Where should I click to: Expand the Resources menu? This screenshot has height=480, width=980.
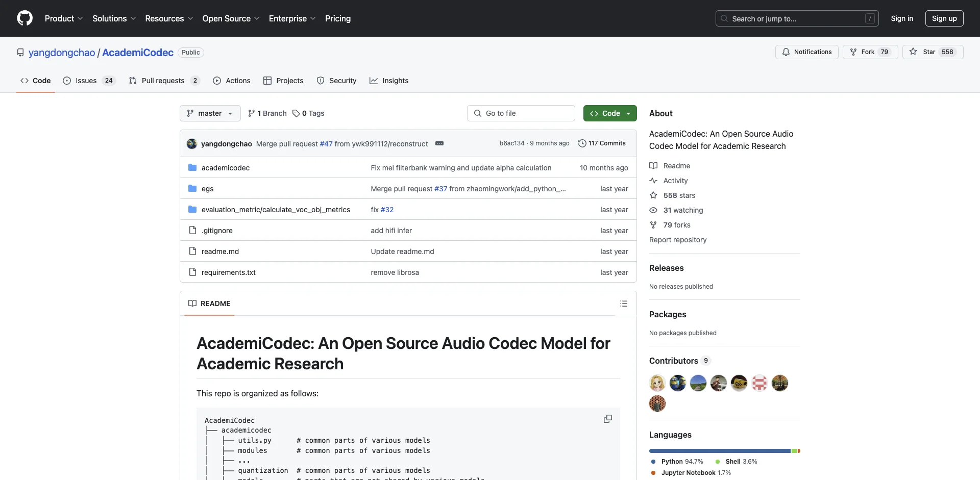click(x=169, y=18)
